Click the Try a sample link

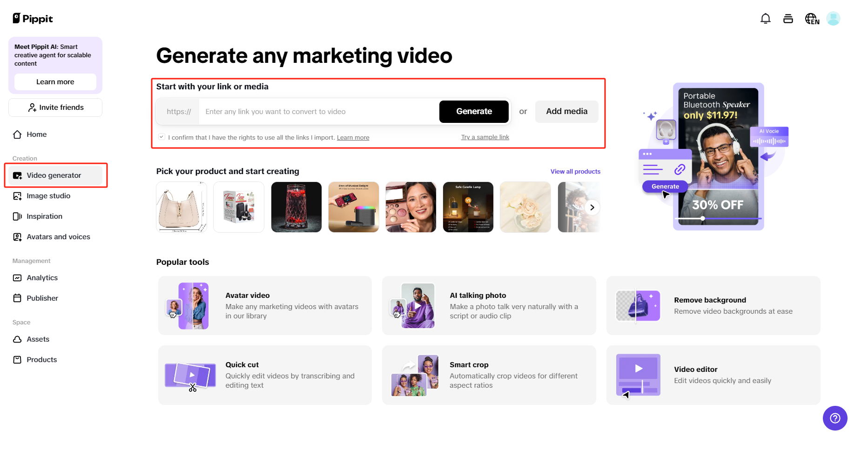coord(485,137)
